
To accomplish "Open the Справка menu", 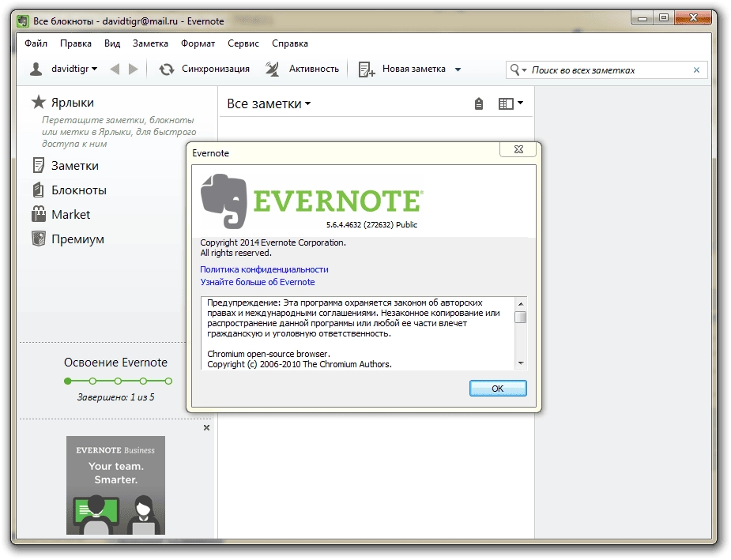I will pos(289,43).
